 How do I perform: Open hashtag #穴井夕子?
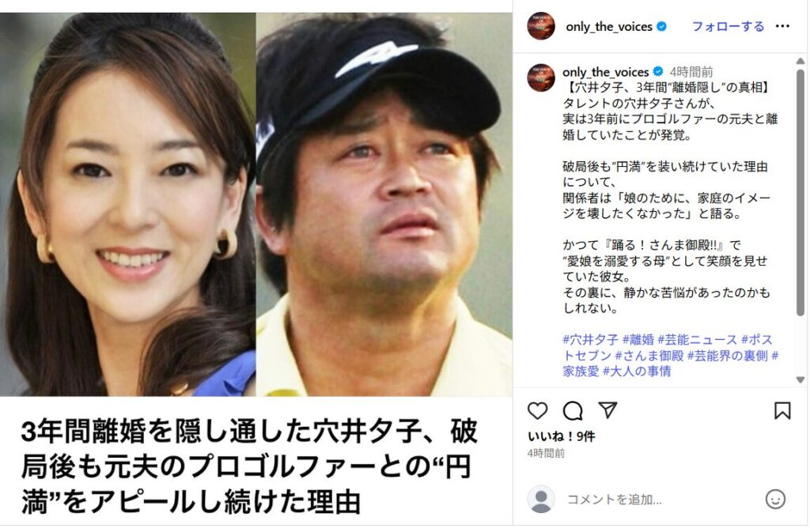tap(590, 340)
